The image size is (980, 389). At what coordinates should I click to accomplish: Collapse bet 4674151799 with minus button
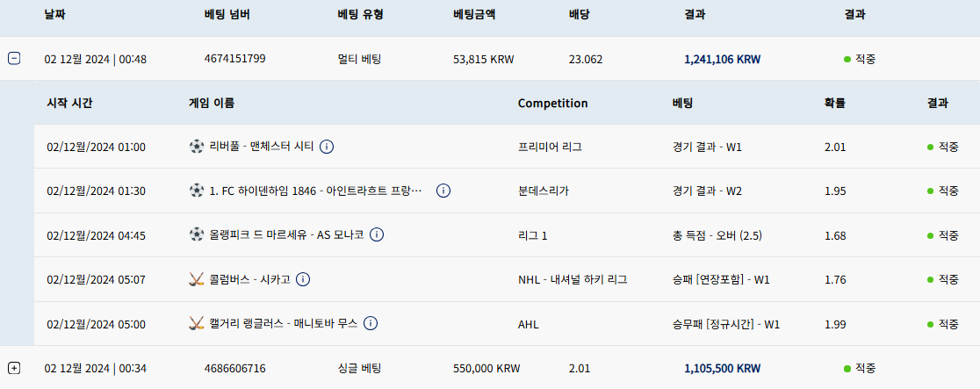tap(14, 59)
